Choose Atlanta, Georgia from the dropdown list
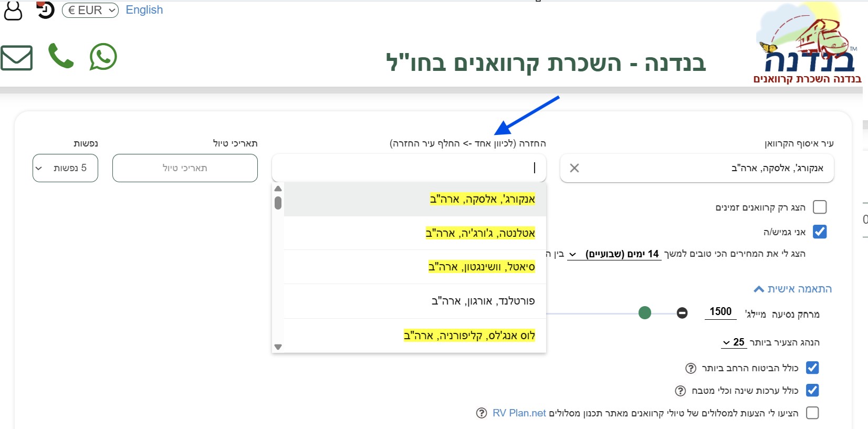Screen dimensions: 868x429 coord(480,233)
